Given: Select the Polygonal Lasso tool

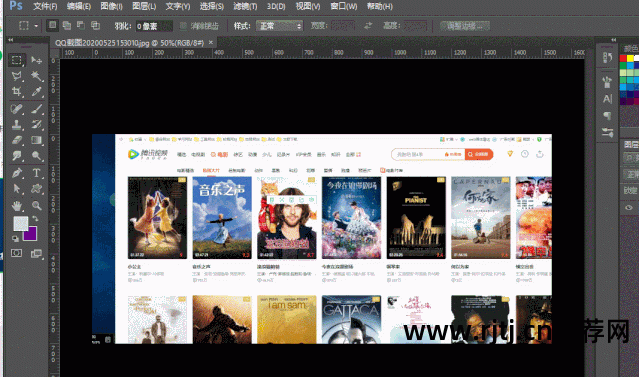Looking at the screenshot, I should click(17, 76).
